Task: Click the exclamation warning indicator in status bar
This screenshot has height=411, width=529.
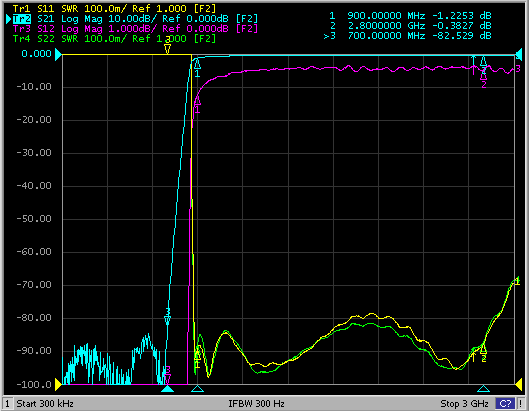Action: tap(521, 404)
